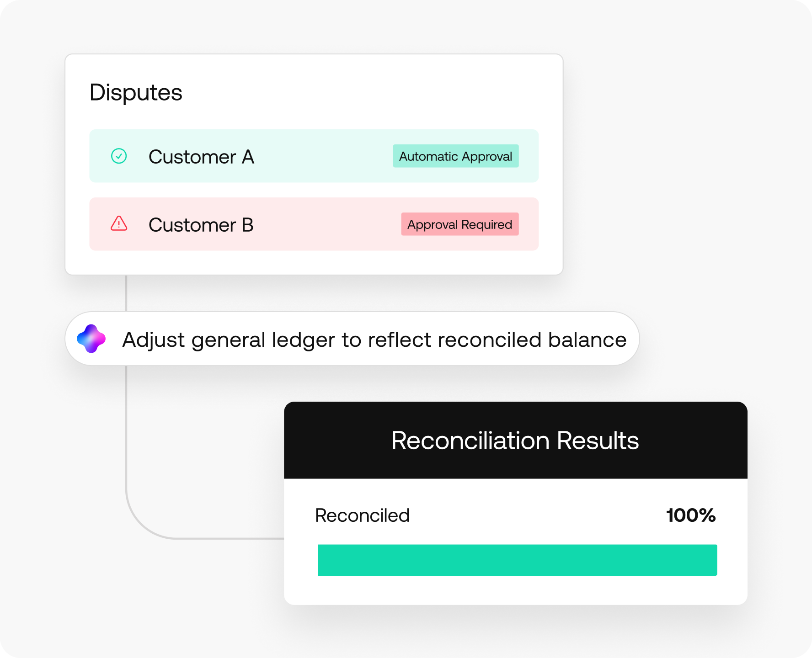The height and width of the screenshot is (658, 812).
Task: Click the green reconciled progress bar
Action: tap(517, 560)
